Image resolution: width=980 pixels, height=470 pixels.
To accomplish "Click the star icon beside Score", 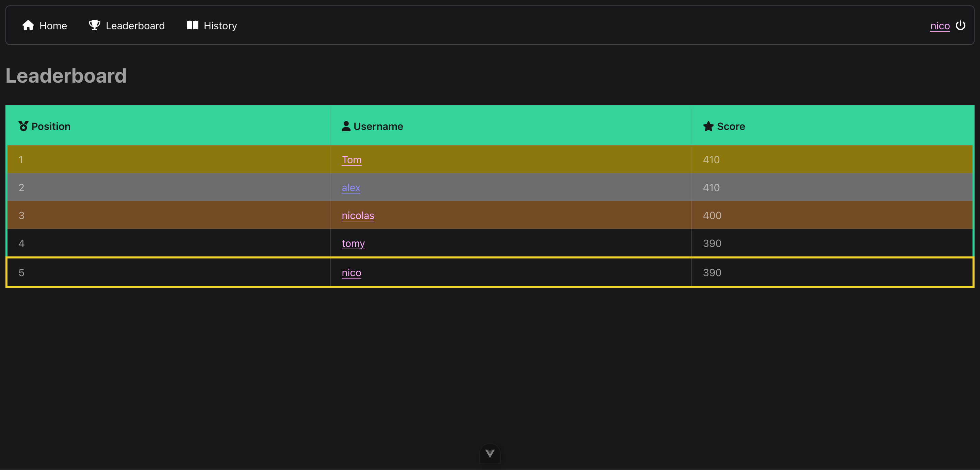I will click(x=708, y=126).
